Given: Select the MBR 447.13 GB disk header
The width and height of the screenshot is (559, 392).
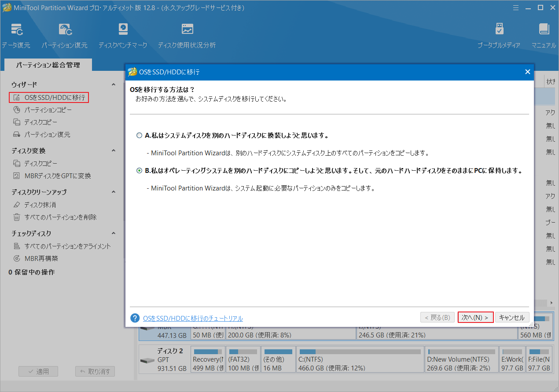Looking at the screenshot, I should point(164,334).
